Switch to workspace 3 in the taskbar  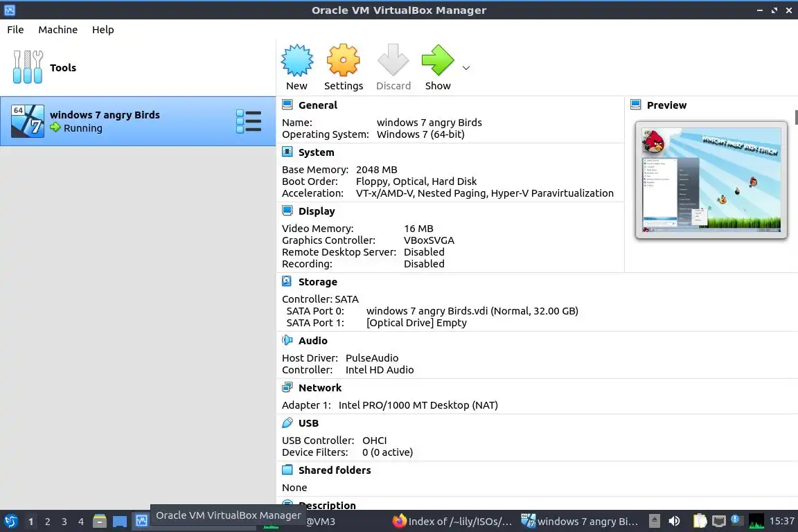click(x=64, y=522)
